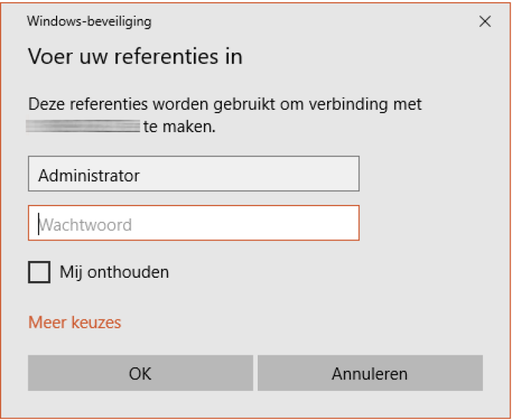This screenshot has height=420, width=512.
Task: Confirm credentials by clicking OK
Action: coord(140,373)
